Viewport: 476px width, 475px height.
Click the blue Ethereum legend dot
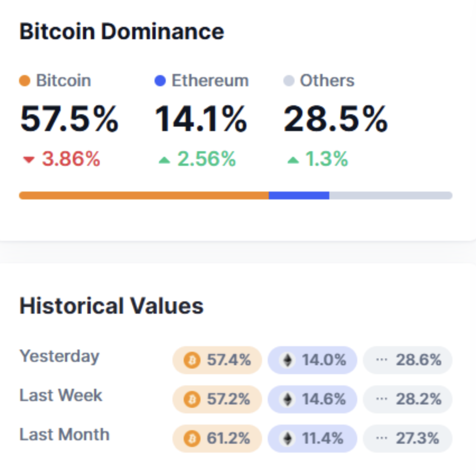pyautogui.click(x=160, y=81)
